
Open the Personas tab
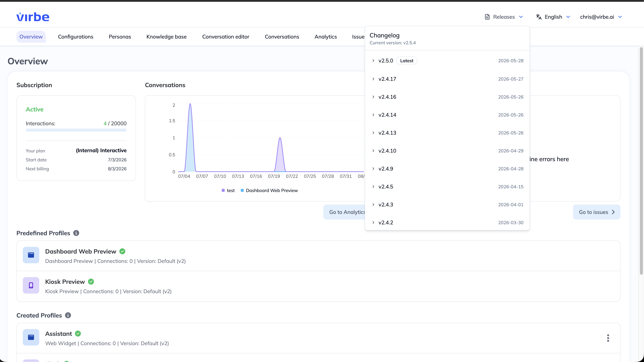click(120, 36)
